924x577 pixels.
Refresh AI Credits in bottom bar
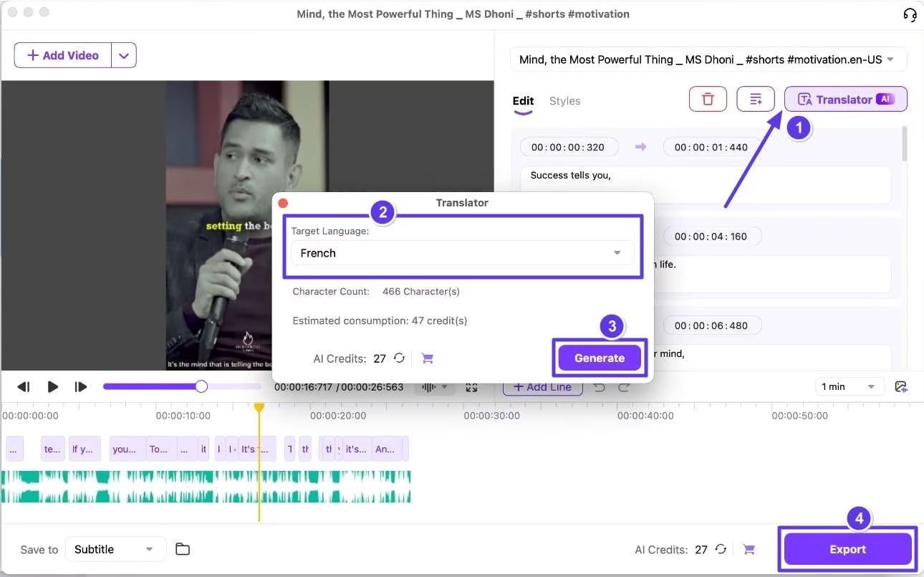[x=721, y=549]
